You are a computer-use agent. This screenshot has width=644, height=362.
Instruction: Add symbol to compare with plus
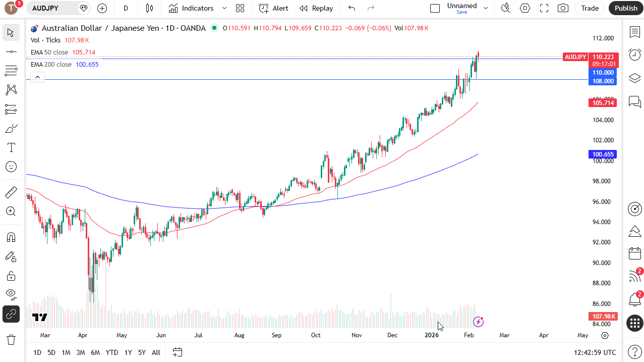(x=102, y=8)
